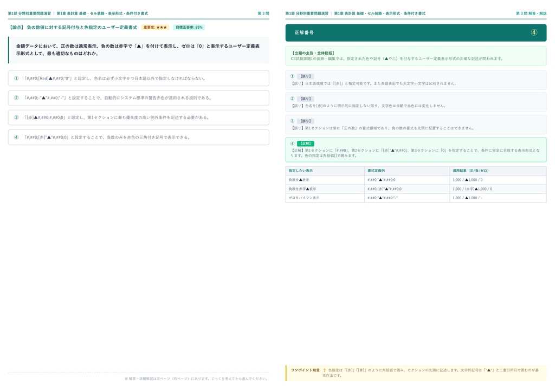
Task: Click the circled ④ answer in the banner
Action: click(x=534, y=32)
